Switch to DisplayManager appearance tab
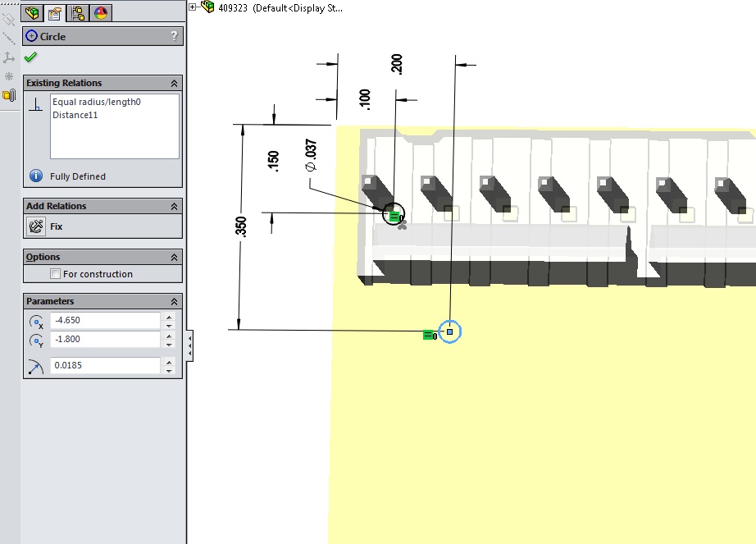Screen dimensions: 756x544 pyautogui.click(x=101, y=13)
